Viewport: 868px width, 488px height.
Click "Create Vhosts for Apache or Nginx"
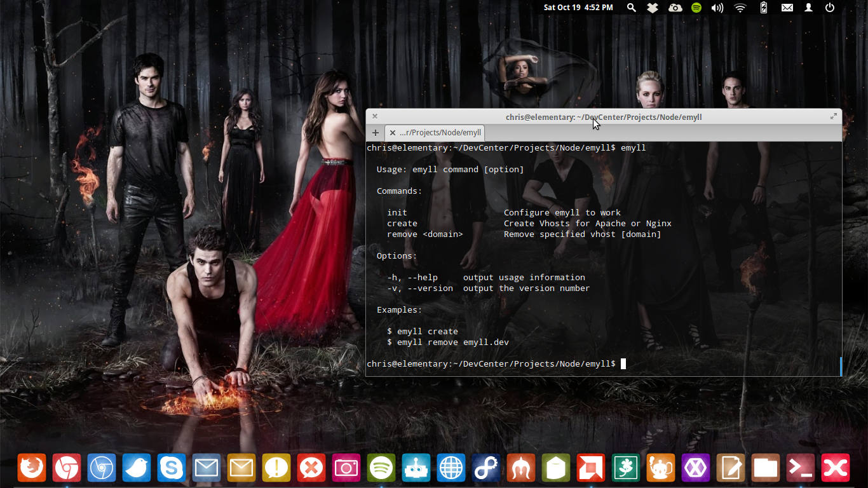[x=588, y=224]
